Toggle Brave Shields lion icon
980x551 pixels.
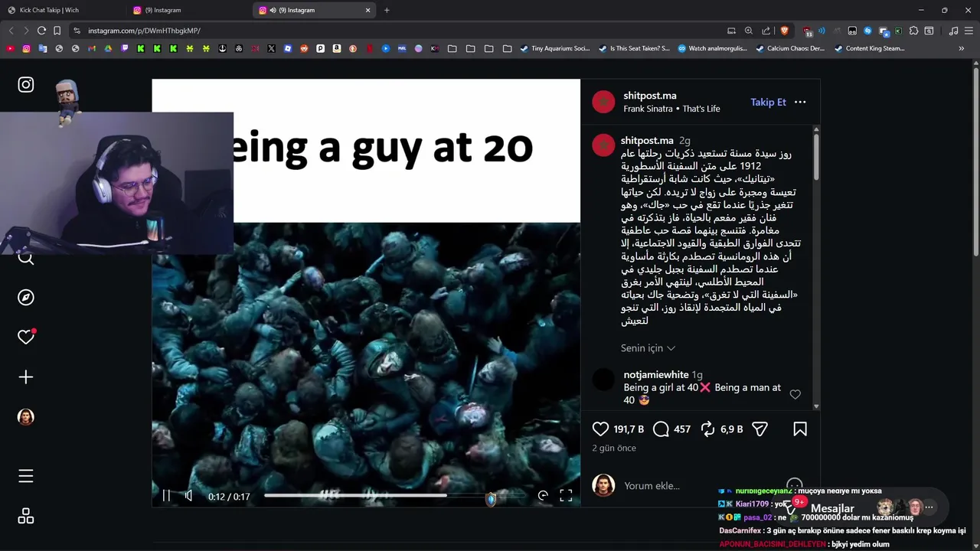click(x=785, y=31)
